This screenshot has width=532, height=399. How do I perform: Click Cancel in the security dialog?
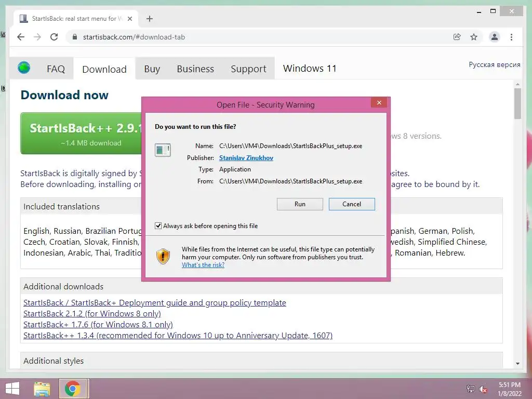tap(352, 204)
